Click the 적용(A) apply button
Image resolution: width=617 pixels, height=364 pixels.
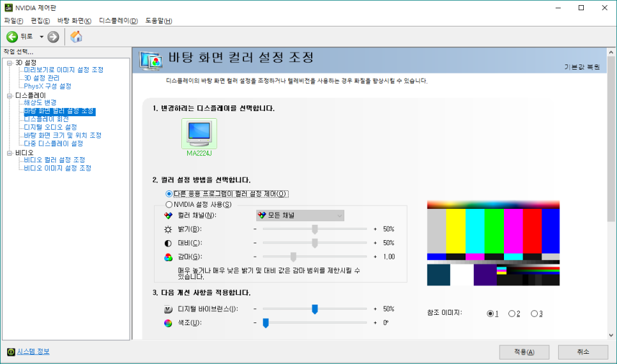(x=524, y=353)
